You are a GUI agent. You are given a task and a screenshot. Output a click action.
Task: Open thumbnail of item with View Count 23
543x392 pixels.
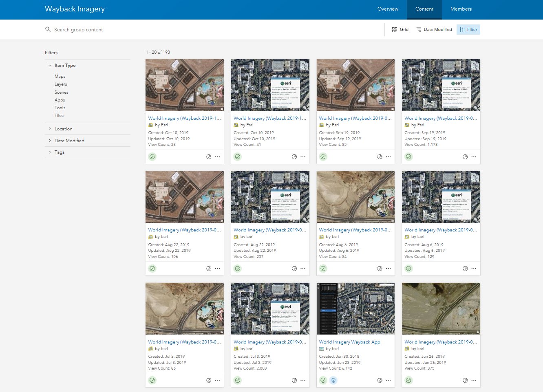pyautogui.click(x=185, y=85)
